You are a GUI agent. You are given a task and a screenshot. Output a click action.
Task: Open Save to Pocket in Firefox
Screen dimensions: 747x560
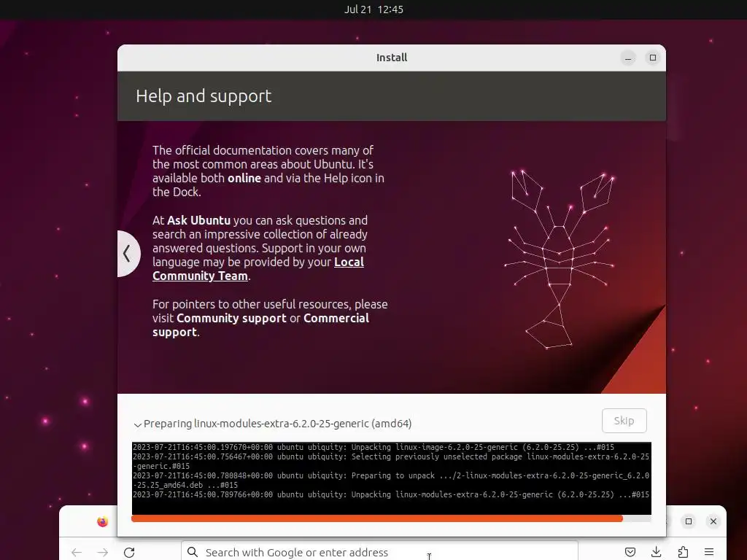(630, 552)
